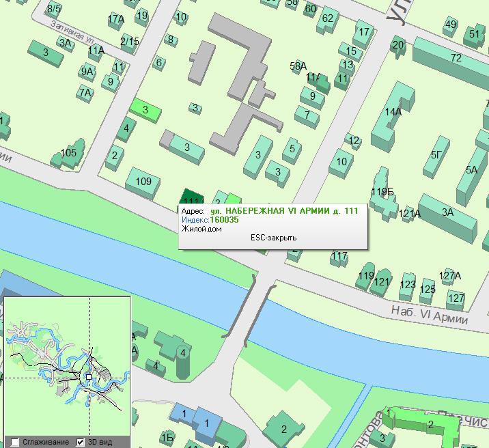Select building 119Б

coord(383,192)
